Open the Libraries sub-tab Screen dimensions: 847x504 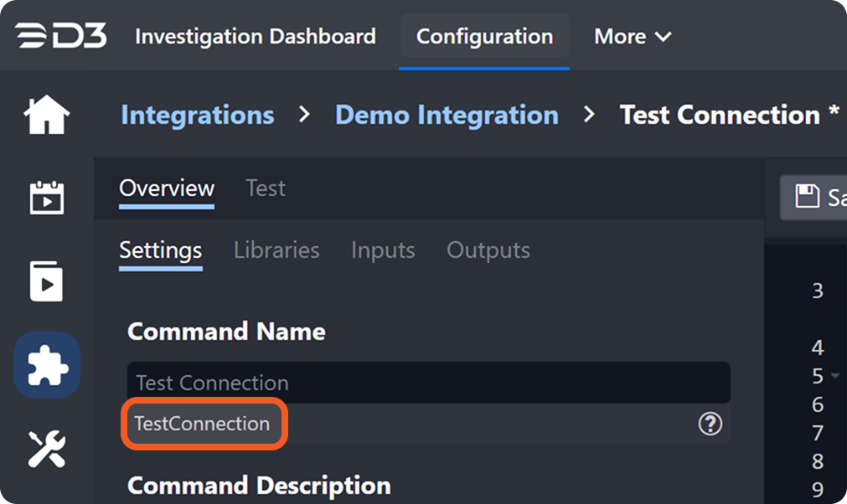[276, 250]
